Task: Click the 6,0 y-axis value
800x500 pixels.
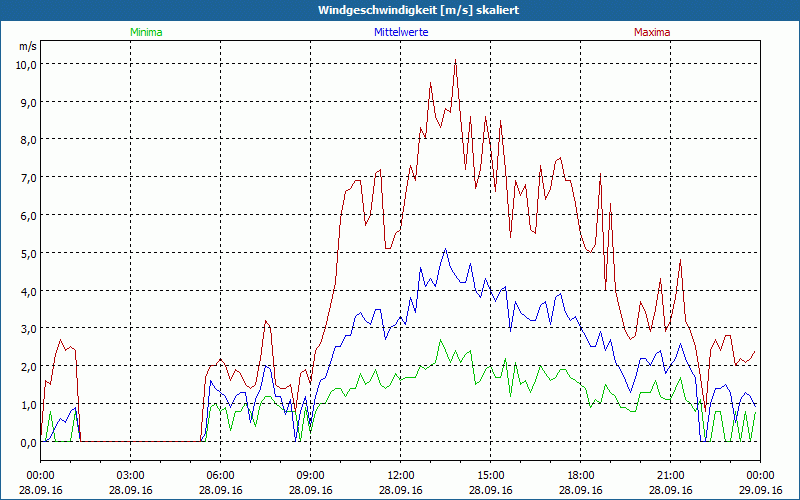Action: (29, 215)
